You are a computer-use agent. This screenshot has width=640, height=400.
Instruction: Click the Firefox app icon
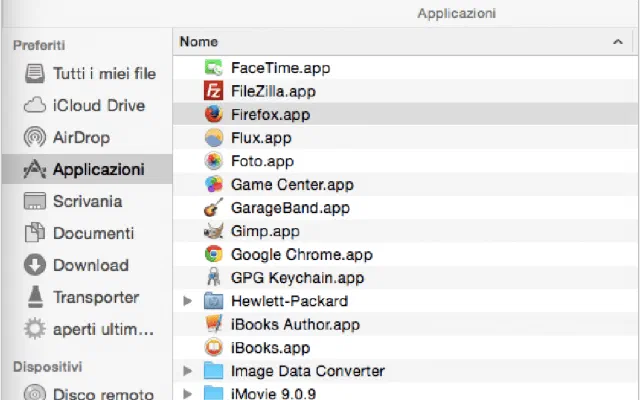point(213,114)
